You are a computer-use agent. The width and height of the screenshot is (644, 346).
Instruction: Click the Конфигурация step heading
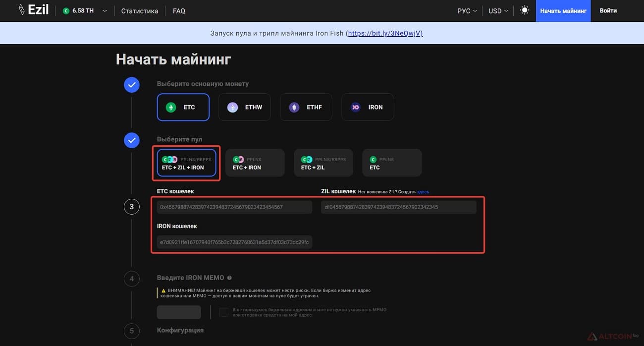point(180,330)
